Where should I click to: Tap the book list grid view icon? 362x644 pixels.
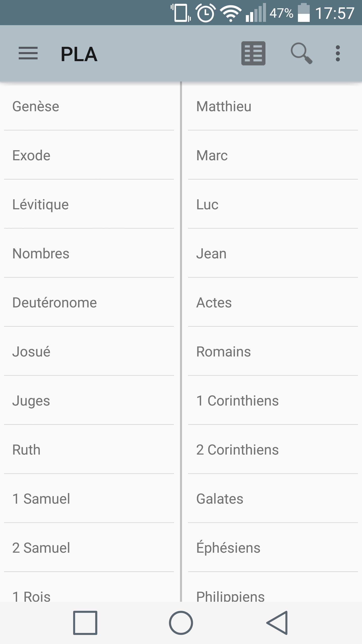click(253, 53)
